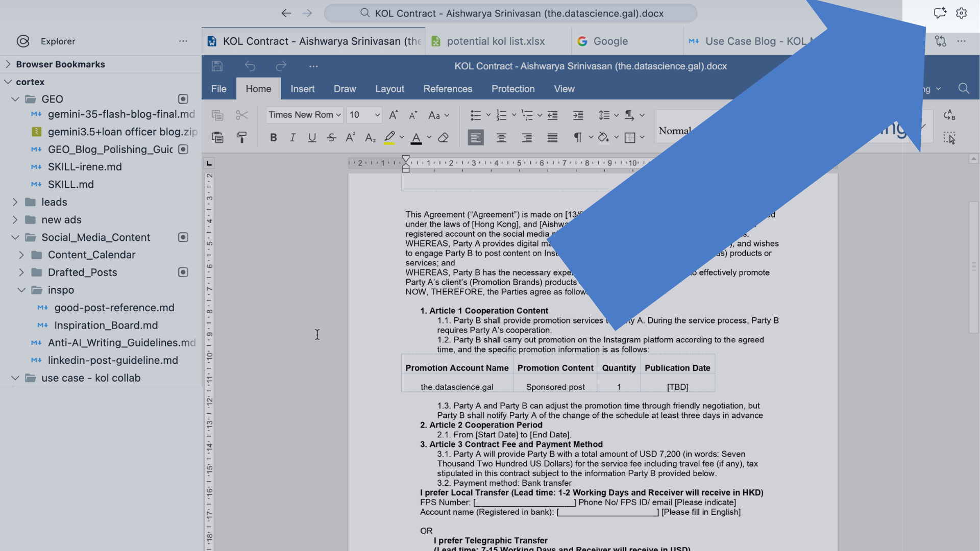The width and height of the screenshot is (980, 551).
Task: Open linkedin-post-guideline.md file
Action: coord(113,360)
